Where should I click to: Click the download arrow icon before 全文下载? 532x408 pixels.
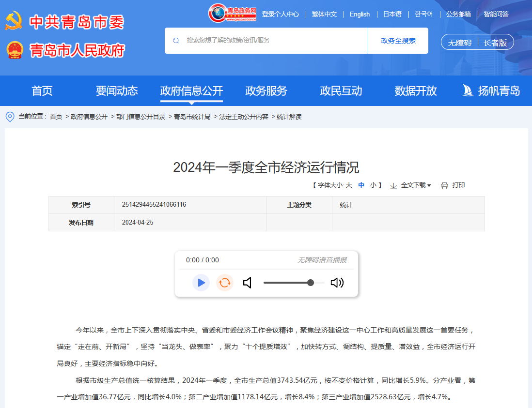point(393,185)
